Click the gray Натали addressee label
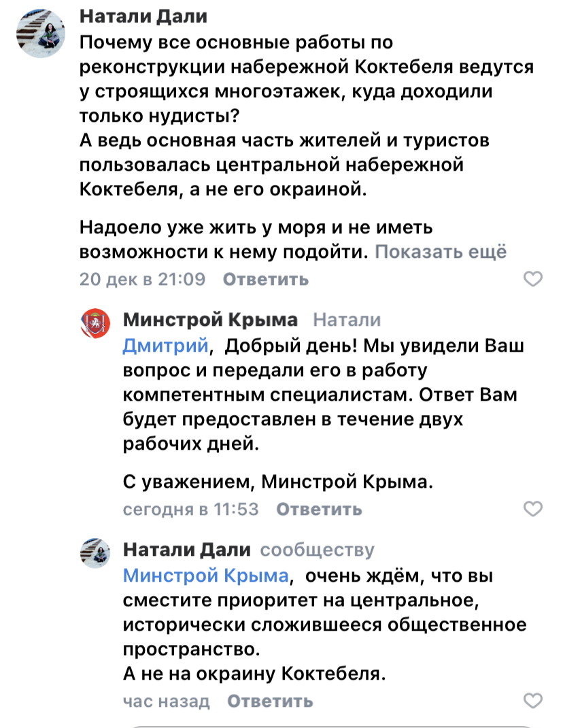This screenshot has height=728, width=563. 347,320
